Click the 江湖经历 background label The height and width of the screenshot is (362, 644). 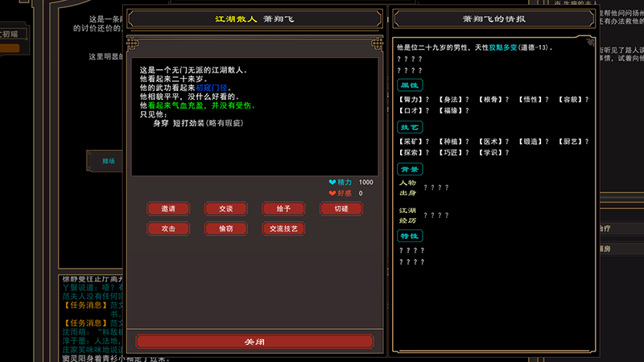click(407, 216)
